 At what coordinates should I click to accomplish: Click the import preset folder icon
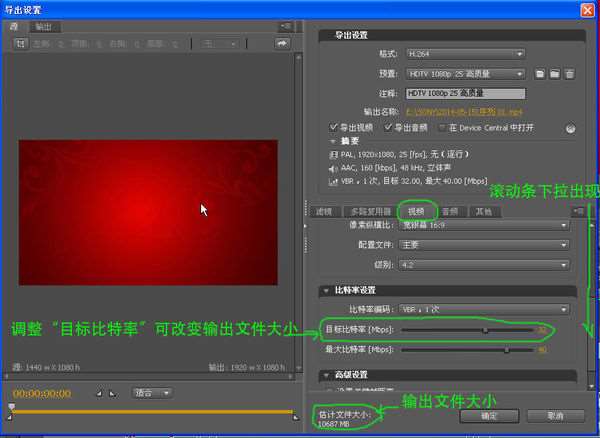[554, 74]
